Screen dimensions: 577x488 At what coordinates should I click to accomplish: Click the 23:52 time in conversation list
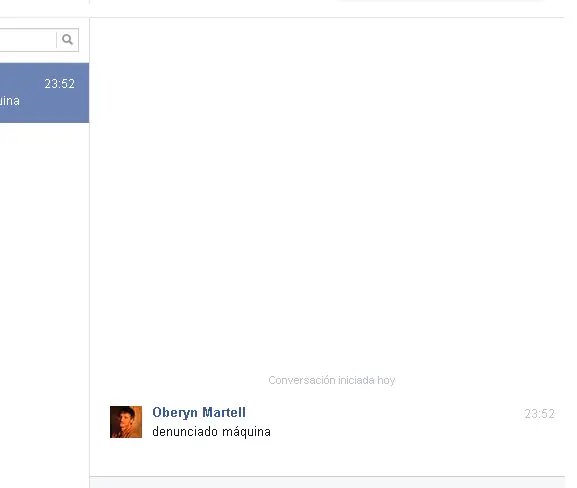(x=60, y=84)
